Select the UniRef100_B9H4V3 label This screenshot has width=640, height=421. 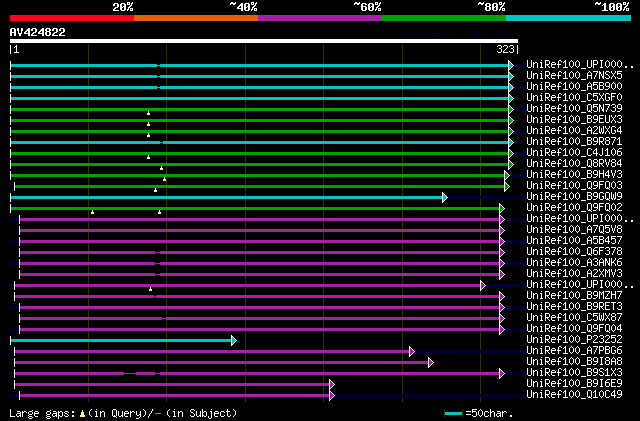tap(574, 175)
